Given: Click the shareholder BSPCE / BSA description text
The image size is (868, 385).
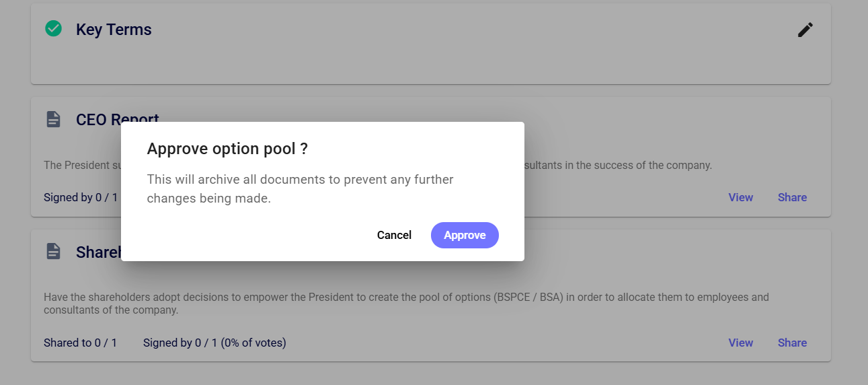Looking at the screenshot, I should [406, 303].
